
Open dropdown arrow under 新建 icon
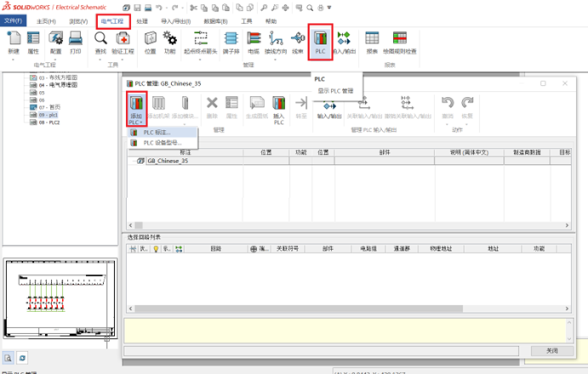(x=13, y=59)
